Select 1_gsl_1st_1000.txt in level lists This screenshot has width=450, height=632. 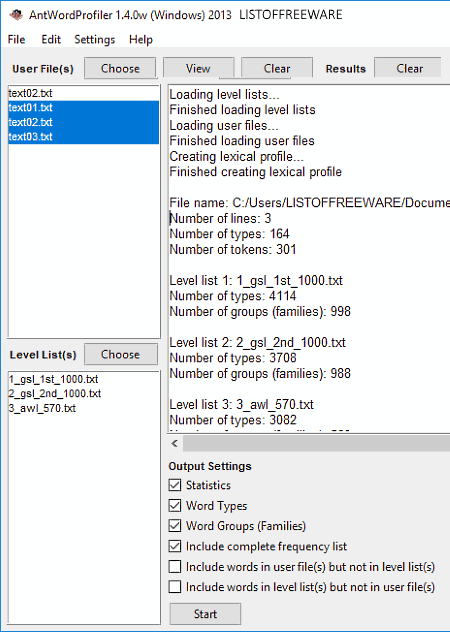53,379
